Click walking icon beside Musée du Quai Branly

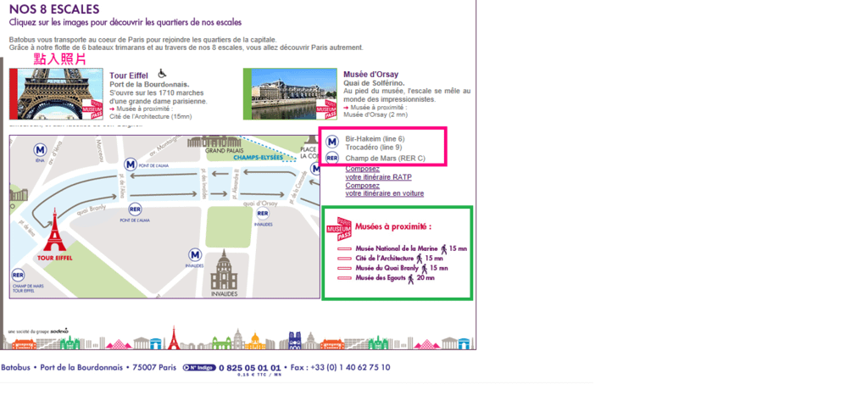point(425,269)
